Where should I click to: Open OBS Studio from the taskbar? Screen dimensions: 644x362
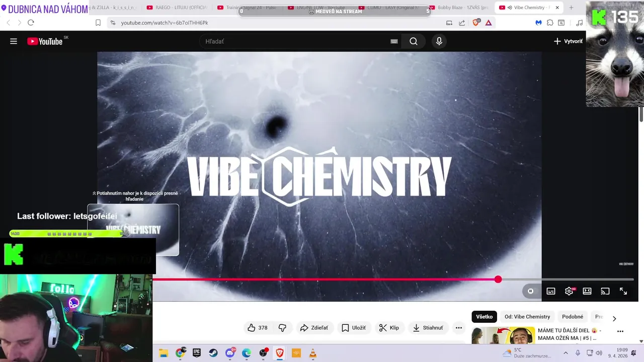tap(263, 353)
